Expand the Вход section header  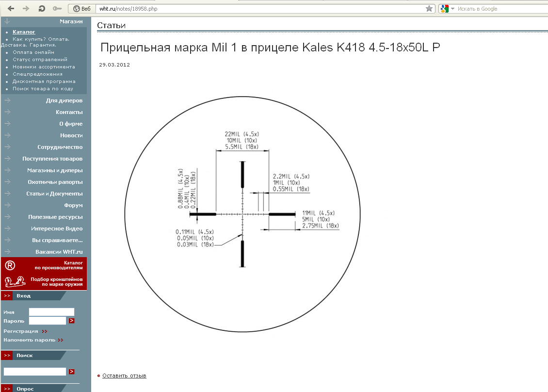point(23,296)
